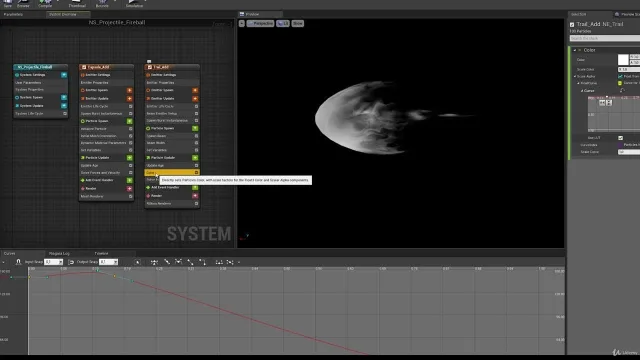
Task: Add Event Handler plus on Capsule_Add emitter
Action: point(129,180)
